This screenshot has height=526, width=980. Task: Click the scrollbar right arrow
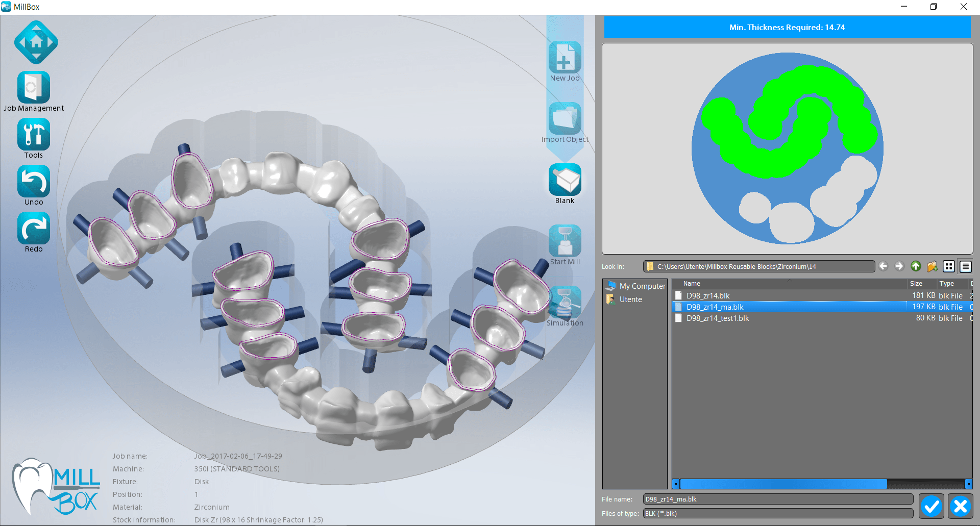[x=968, y=484]
